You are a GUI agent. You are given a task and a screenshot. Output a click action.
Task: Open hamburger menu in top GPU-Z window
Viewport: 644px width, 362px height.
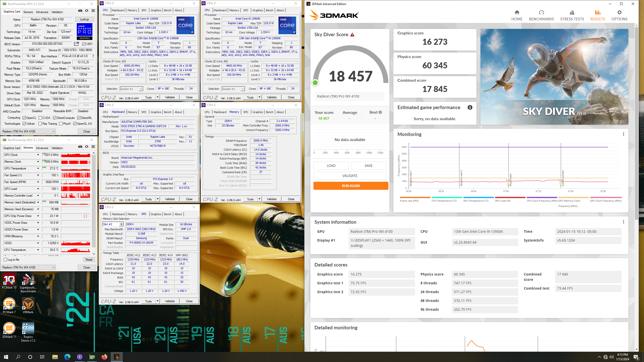click(93, 11)
